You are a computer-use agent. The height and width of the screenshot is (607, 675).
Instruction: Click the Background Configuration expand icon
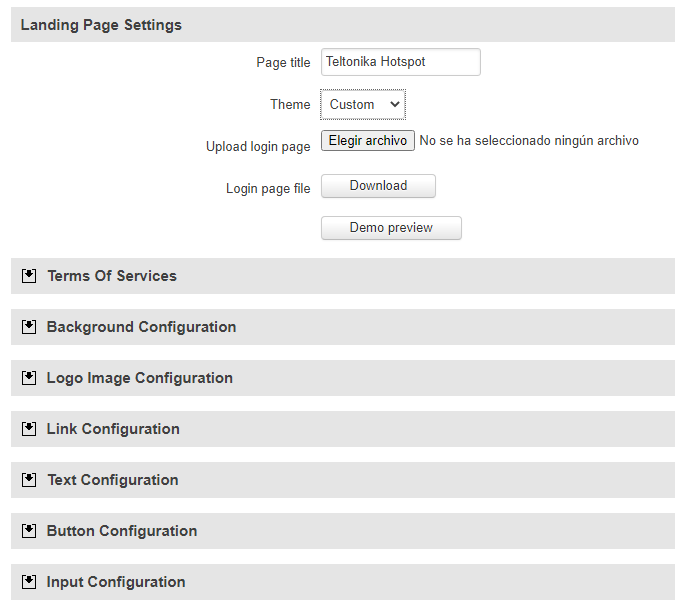tap(29, 327)
